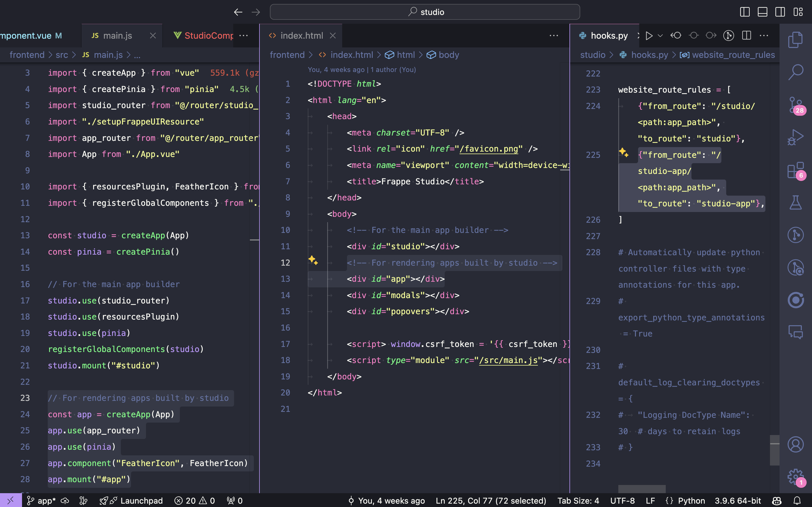Go back with the left arrow

point(238,12)
